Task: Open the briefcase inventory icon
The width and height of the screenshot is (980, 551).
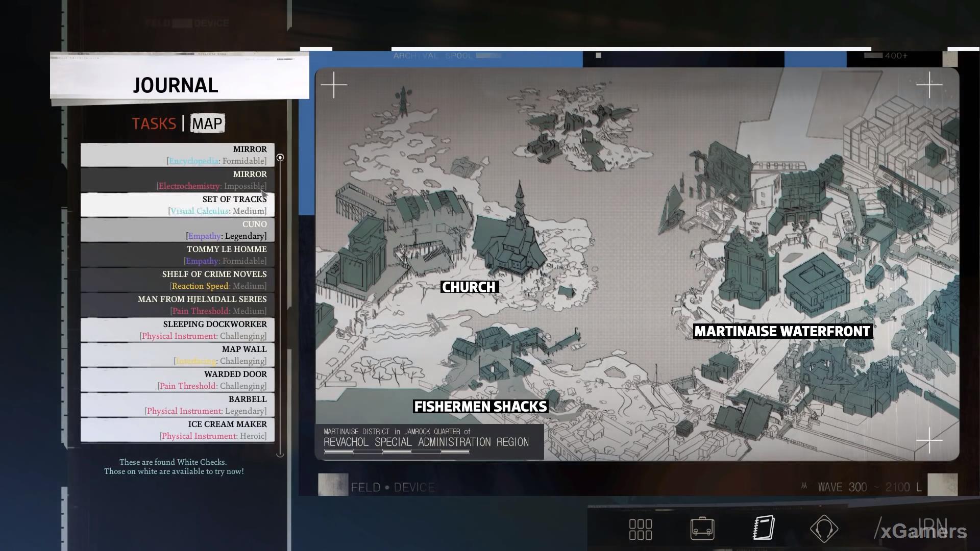Action: tap(702, 529)
